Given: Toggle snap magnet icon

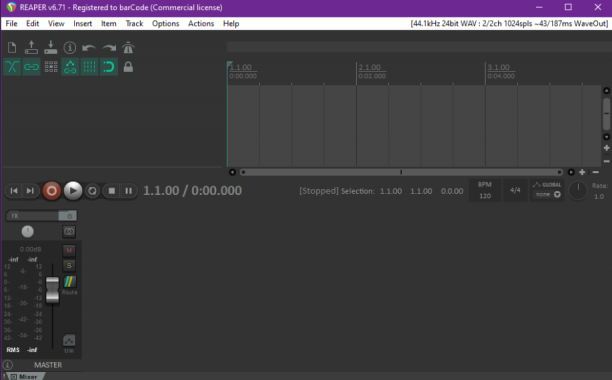Looking at the screenshot, I should 109,67.
